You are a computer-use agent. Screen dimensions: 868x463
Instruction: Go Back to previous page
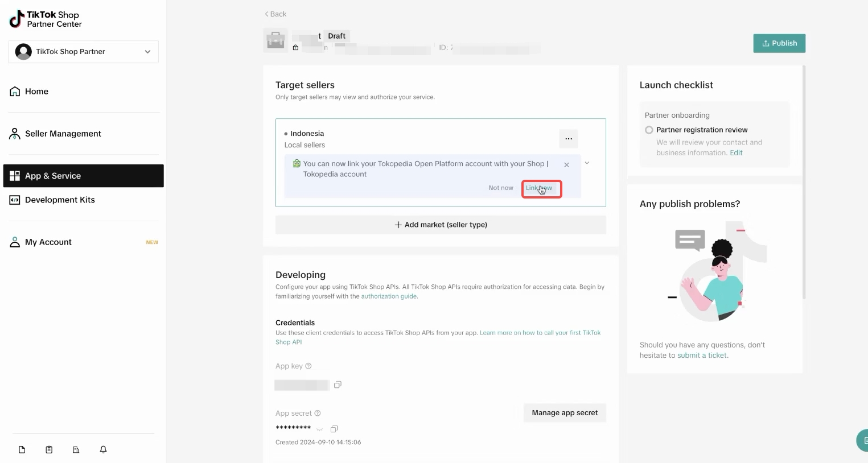coord(275,14)
